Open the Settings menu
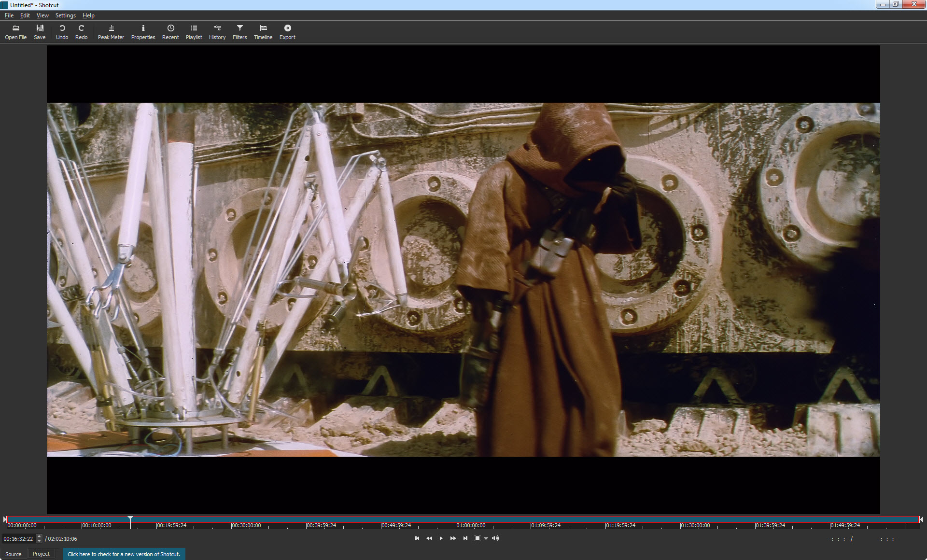This screenshot has height=560, width=927. tap(66, 15)
